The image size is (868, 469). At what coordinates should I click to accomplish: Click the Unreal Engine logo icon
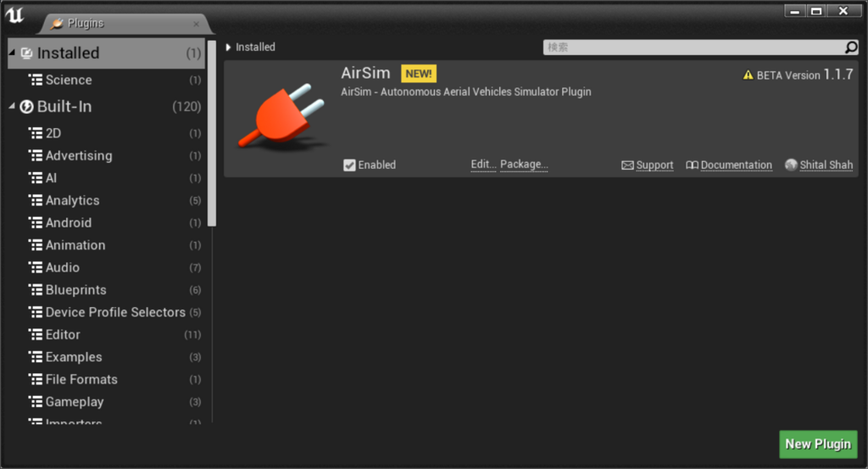click(14, 15)
